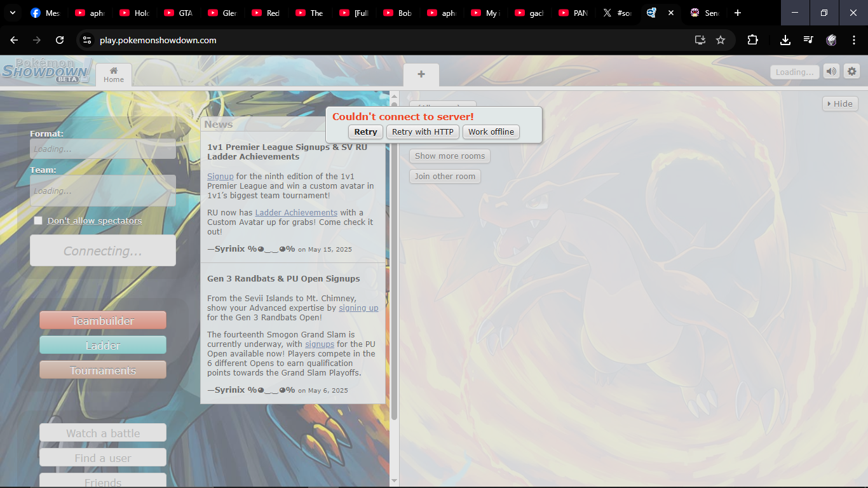Screen dimensions: 868x488
Task: View site information icon in address bar
Action: (x=87, y=40)
